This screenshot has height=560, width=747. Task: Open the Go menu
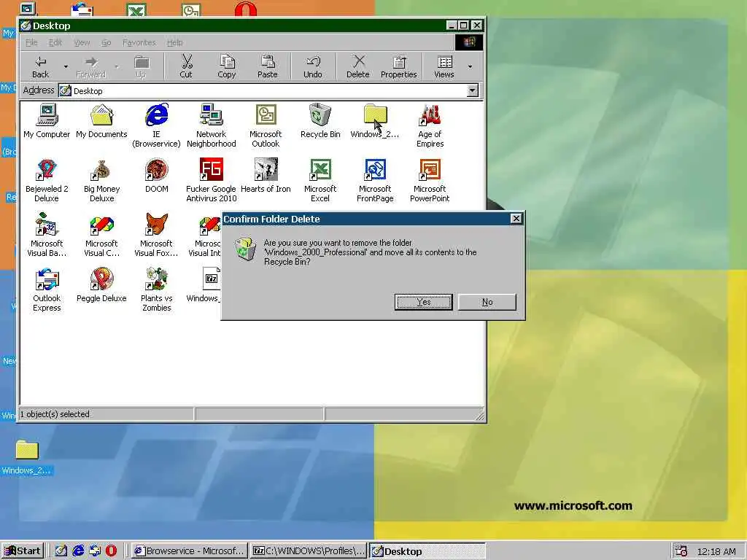107,42
